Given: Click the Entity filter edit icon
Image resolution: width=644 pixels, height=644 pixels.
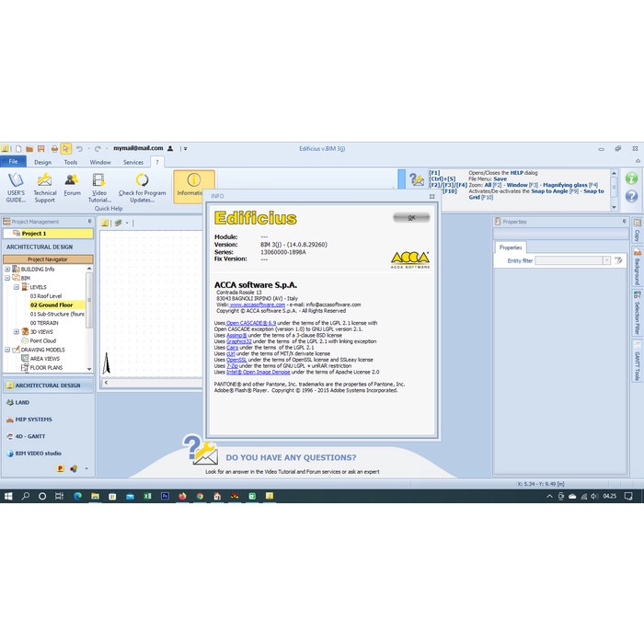Looking at the screenshot, I should click(618, 260).
